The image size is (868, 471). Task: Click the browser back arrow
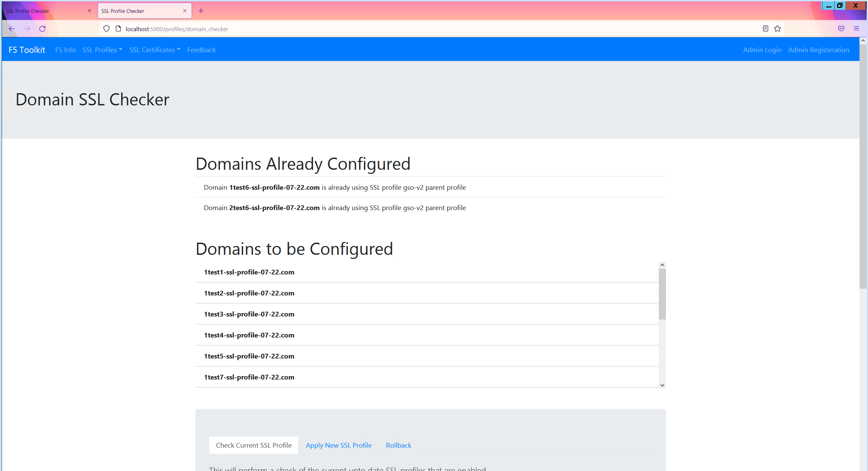click(x=12, y=29)
